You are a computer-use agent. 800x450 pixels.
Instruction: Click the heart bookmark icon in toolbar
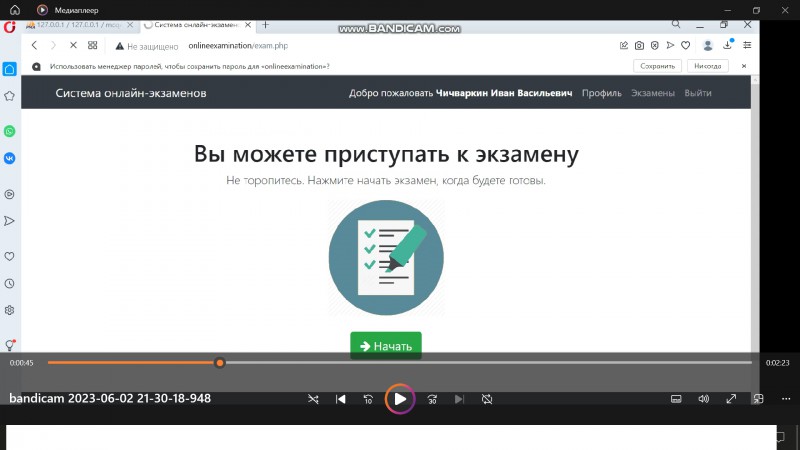686,45
